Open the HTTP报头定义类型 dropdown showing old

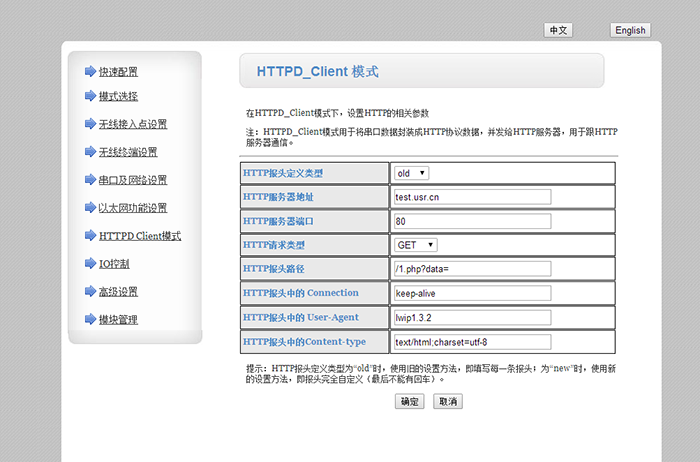[x=411, y=173]
